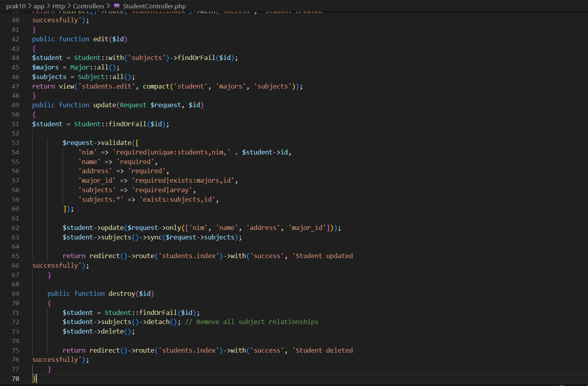
Task: Open the Http breadcrumb folder
Action: point(58,6)
